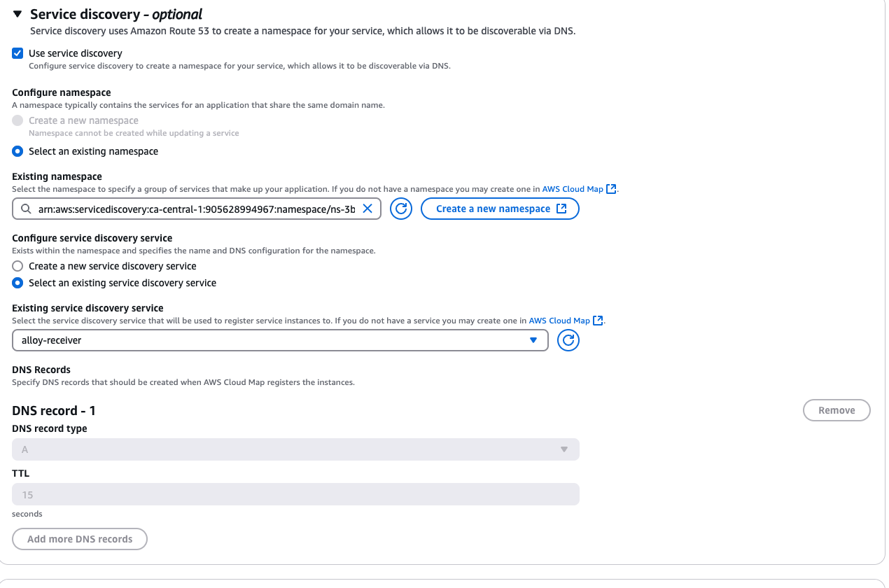Clear the namespace ARN using the X icon
The image size is (889, 588).
(367, 209)
